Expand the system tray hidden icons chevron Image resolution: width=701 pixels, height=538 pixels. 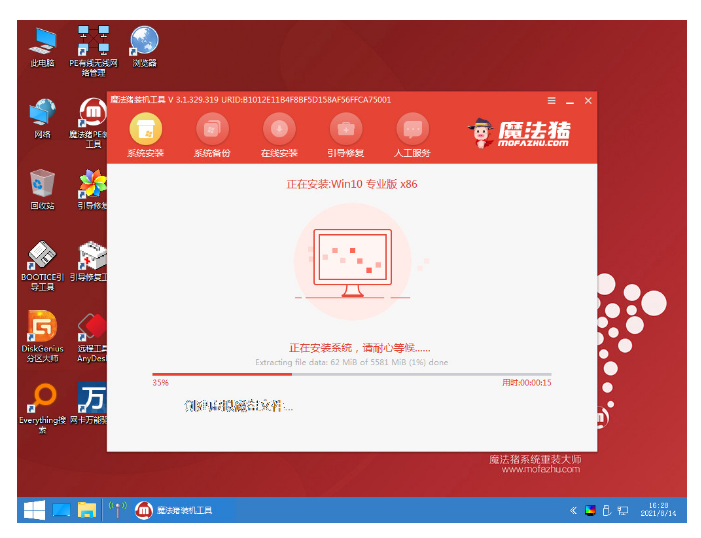pyautogui.click(x=573, y=511)
